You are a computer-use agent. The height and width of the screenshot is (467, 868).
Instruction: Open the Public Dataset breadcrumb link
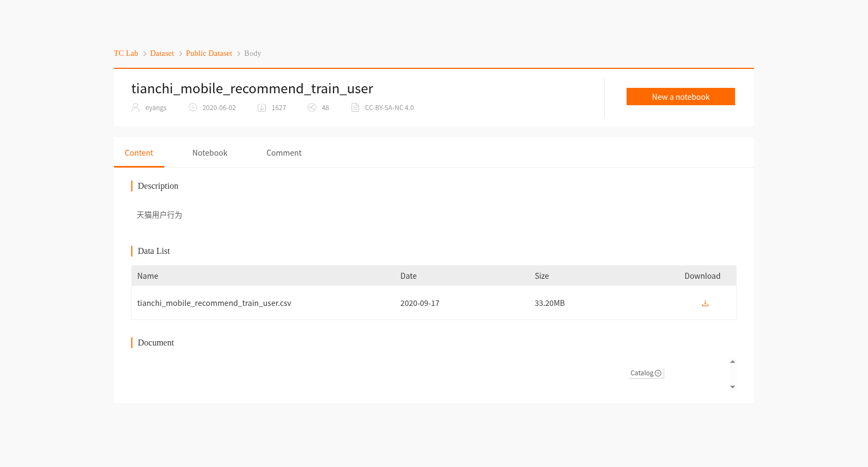pos(209,53)
